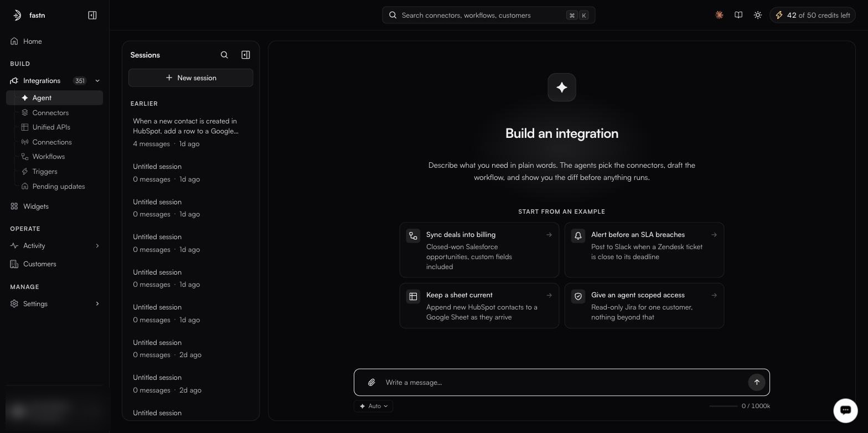The width and height of the screenshot is (868, 433).
Task: Collapse the Sessions panel icon
Action: 246,55
